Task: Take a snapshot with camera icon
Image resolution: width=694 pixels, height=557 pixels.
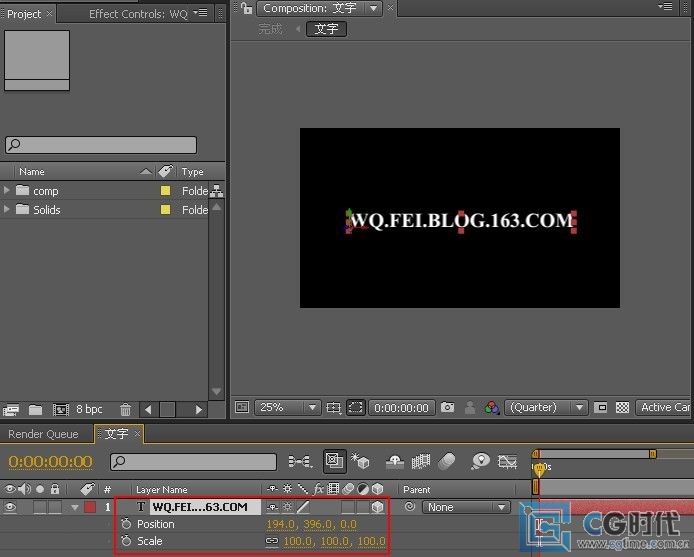Action: (447, 407)
